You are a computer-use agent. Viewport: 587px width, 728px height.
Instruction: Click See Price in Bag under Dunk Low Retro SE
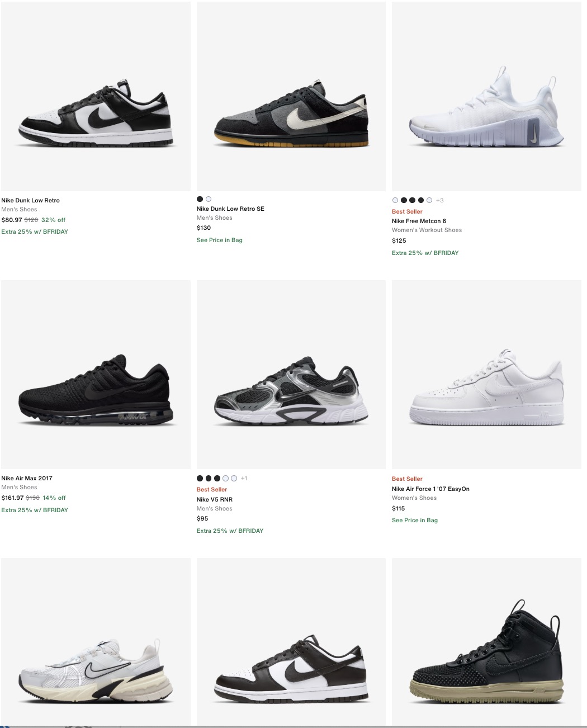pos(219,240)
